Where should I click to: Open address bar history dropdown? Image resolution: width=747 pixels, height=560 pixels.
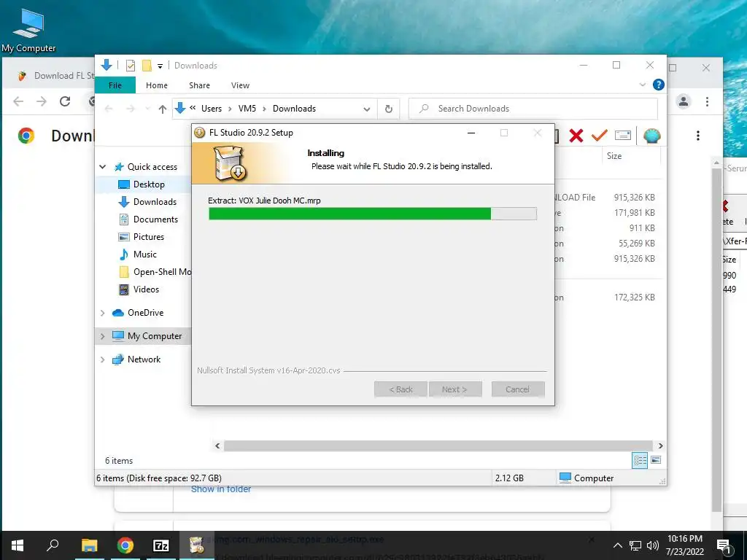[367, 109]
